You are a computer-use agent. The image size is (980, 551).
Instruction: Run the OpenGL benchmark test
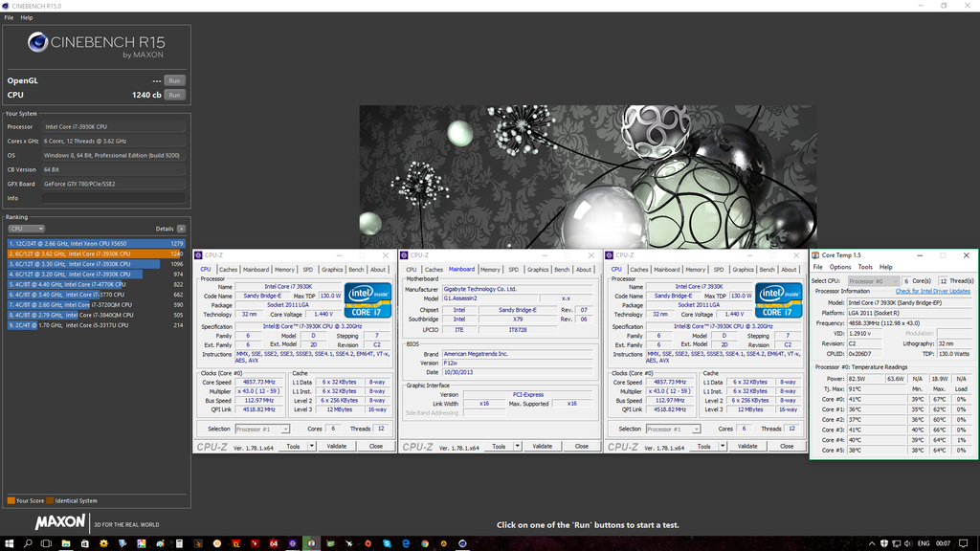[174, 81]
